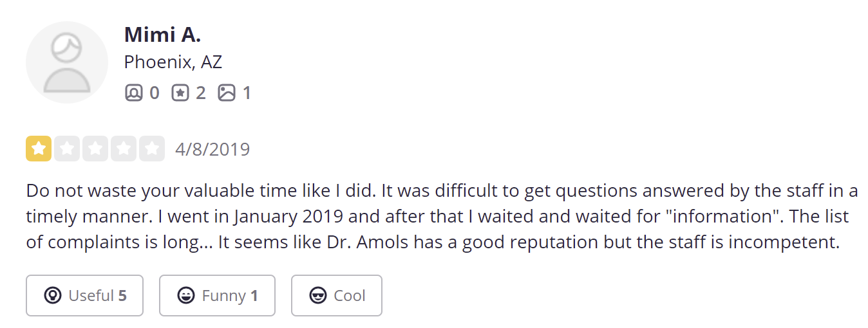
Task: Mark the review as Useful
Action: [84, 296]
